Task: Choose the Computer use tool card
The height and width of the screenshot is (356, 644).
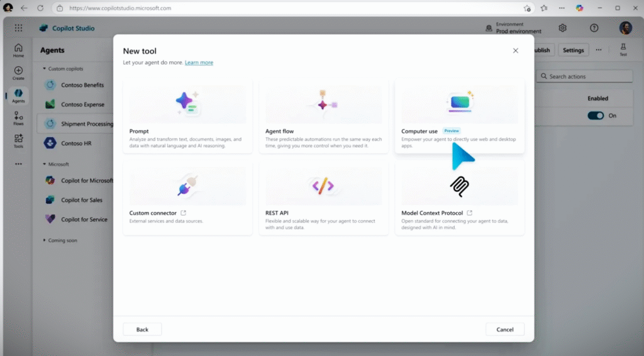Action: click(x=460, y=116)
